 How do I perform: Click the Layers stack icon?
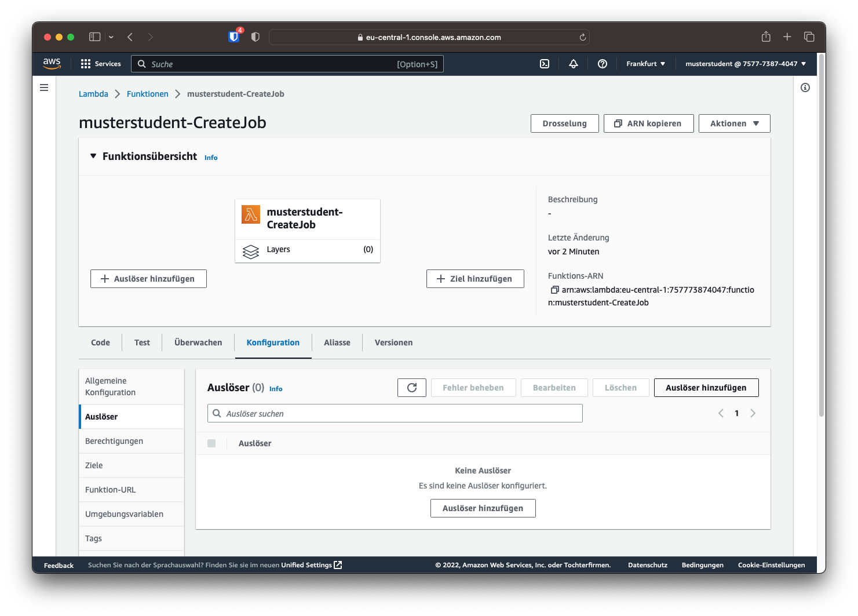(x=251, y=251)
